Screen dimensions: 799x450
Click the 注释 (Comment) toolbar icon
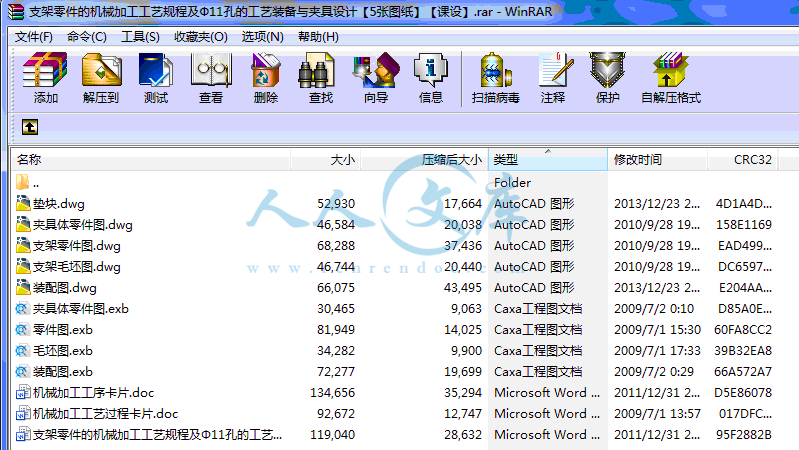point(555,70)
